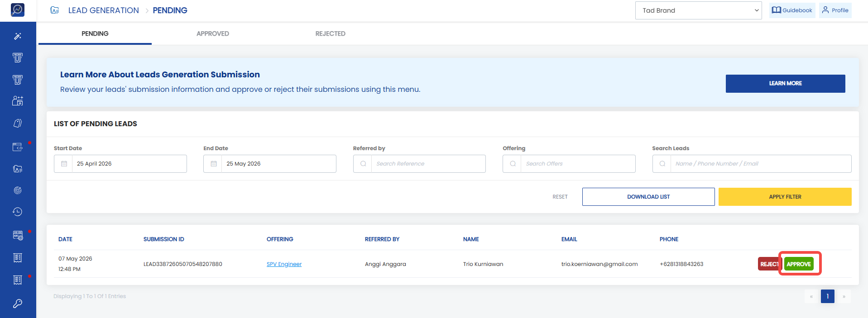The width and height of the screenshot is (868, 318).
Task: Click submission ID LEAD338726050705482O7880
Action: [x=183, y=264]
